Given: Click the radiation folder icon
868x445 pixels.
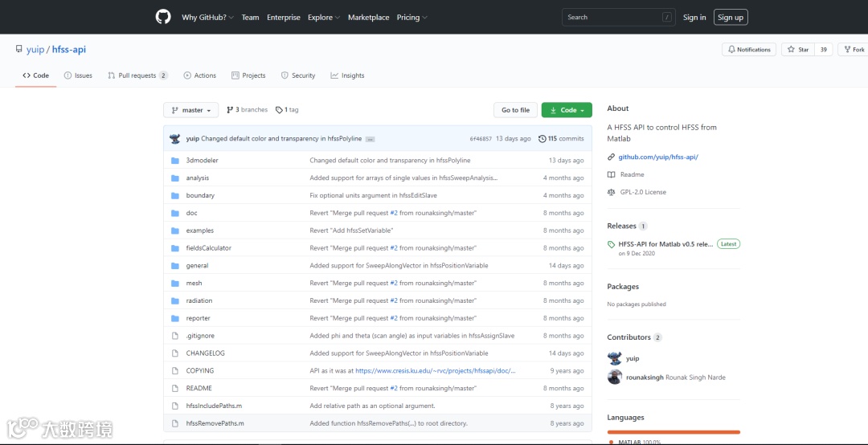Looking at the screenshot, I should [175, 300].
